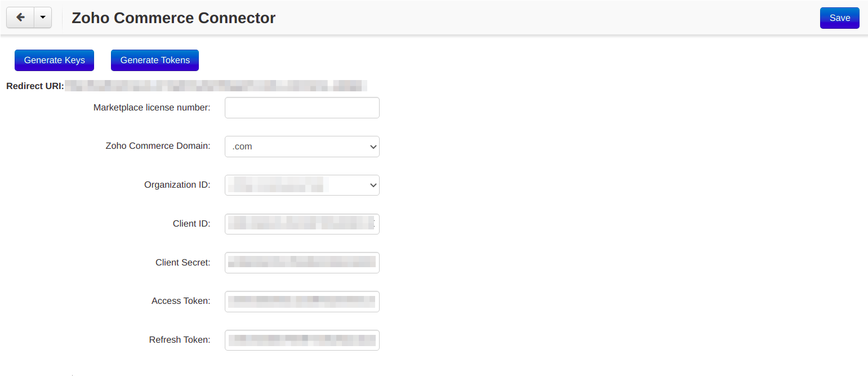
Task: Click the Generate Tokens button
Action: [x=155, y=60]
